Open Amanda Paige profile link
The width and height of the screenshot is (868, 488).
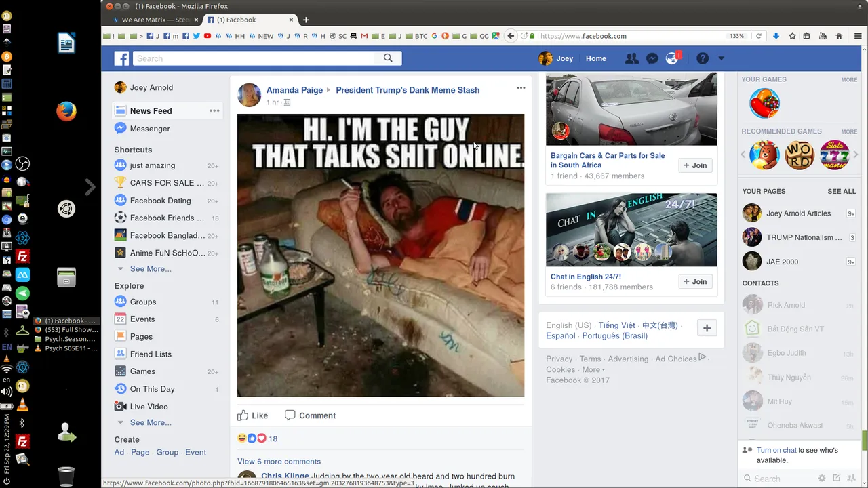tap(294, 90)
